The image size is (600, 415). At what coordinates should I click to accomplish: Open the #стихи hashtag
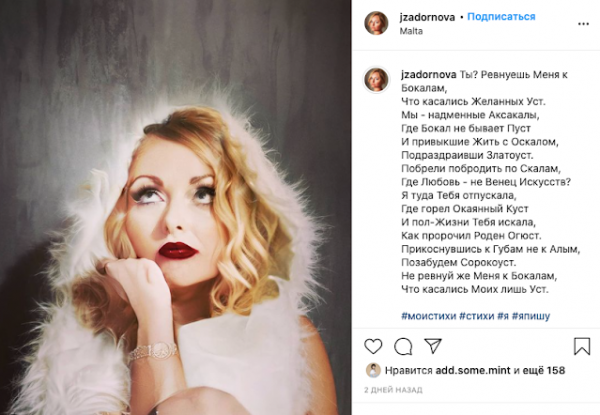point(477,316)
